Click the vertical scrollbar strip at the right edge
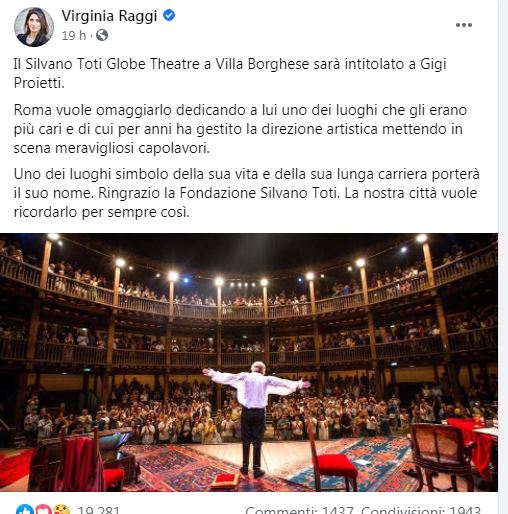Viewport: 508px width, 514px height. coord(503,257)
